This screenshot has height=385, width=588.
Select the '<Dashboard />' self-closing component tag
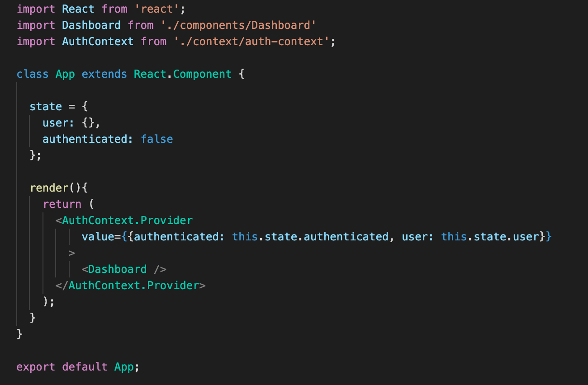125,269
